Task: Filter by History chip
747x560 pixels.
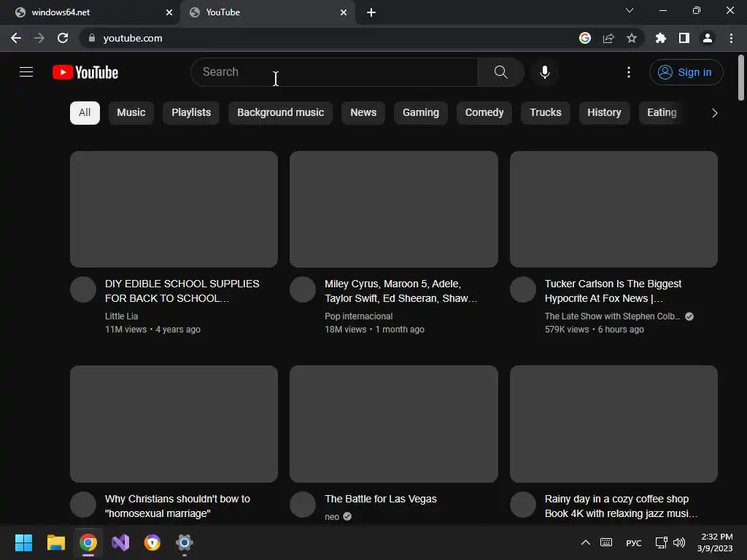Action: tap(604, 113)
